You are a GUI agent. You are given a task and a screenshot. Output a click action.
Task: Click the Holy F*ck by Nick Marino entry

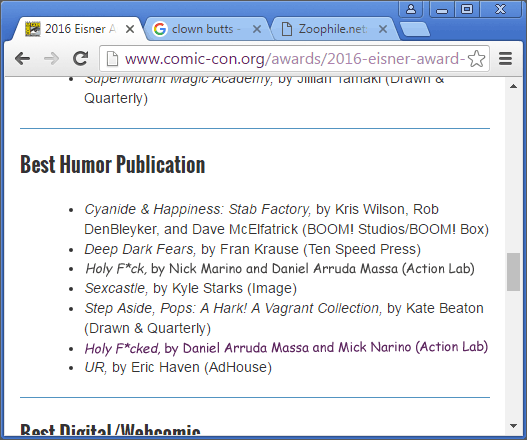click(x=280, y=269)
